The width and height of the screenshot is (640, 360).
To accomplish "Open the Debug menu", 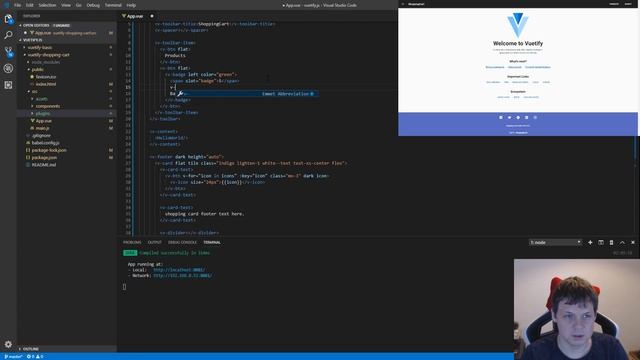I will pos(93,5).
